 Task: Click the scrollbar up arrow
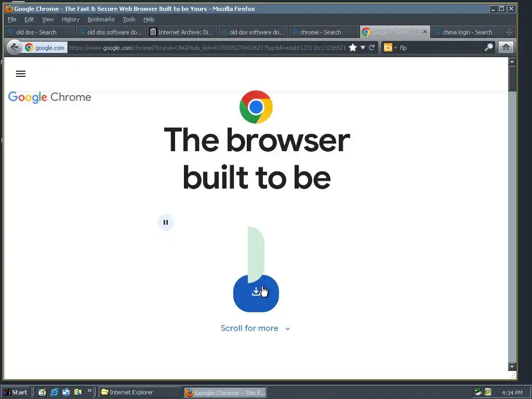click(512, 61)
